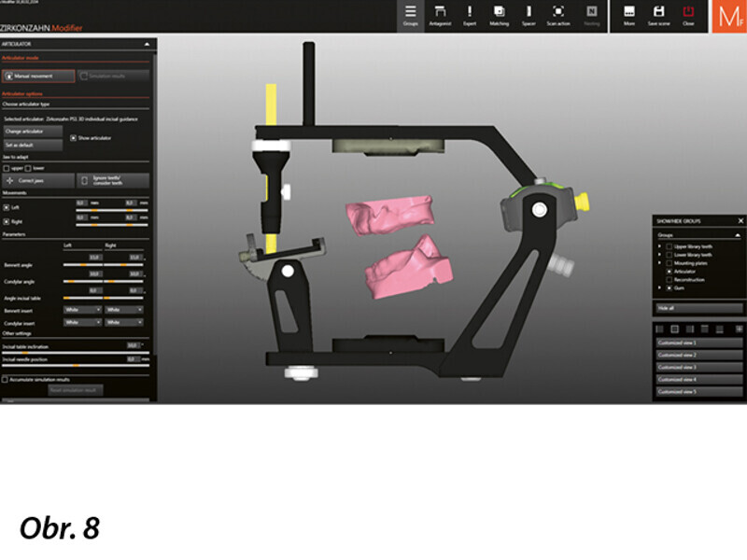Click the Spacer tool icon
747x560 pixels.
pos(529,14)
